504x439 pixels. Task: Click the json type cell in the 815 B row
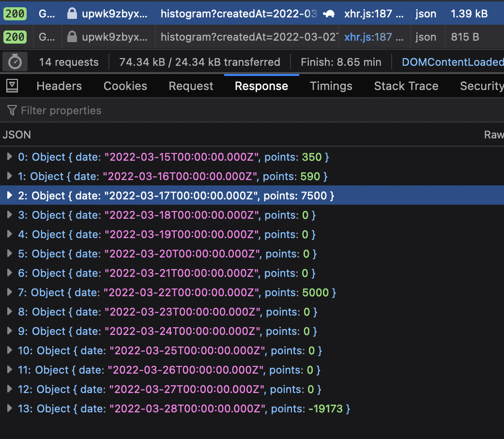(x=426, y=37)
